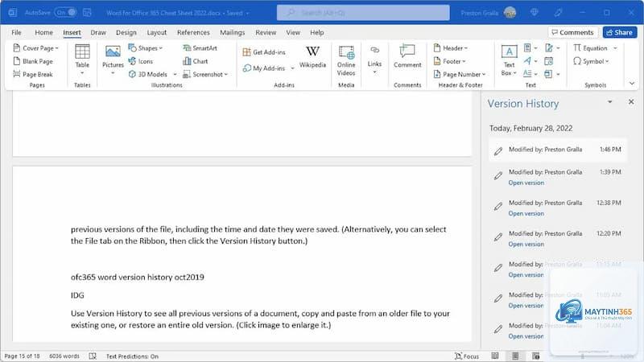Insert WordArt text
Viewport: 644px width, 362px height.
[530, 61]
